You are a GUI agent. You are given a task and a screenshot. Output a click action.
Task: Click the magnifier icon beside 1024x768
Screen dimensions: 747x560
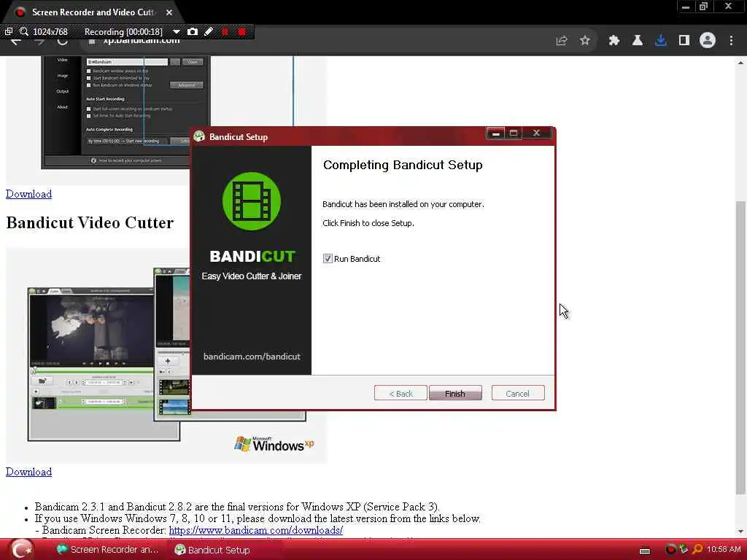pyautogui.click(x=24, y=31)
